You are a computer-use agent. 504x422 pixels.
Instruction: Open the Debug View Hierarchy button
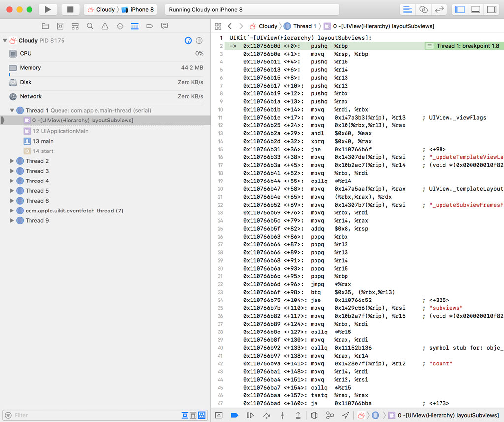tap(314, 415)
